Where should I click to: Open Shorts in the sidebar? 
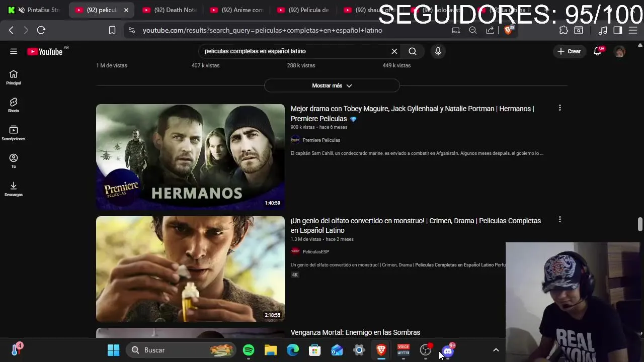point(14,105)
